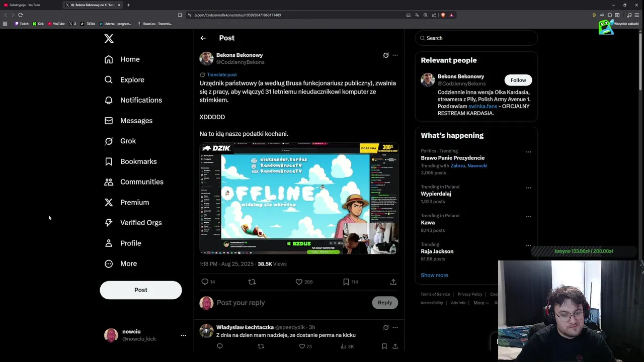Viewport: 644px width, 362px height.
Task: Open a new browser tab
Action: [128, 5]
